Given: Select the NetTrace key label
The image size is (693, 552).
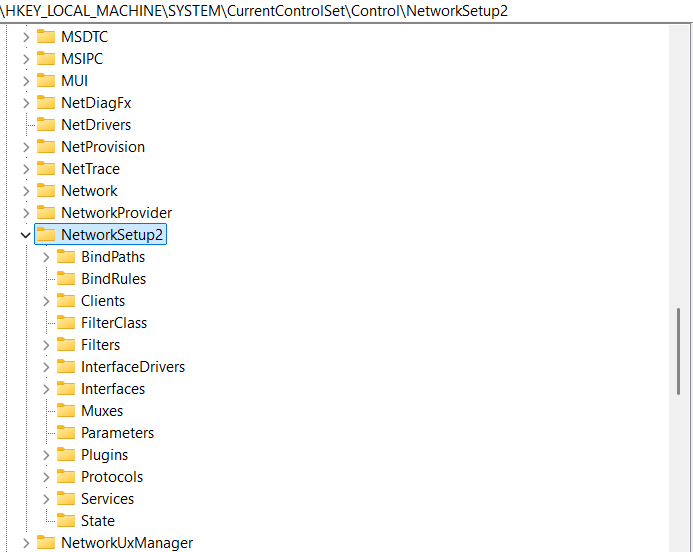Looking at the screenshot, I should coord(90,169).
